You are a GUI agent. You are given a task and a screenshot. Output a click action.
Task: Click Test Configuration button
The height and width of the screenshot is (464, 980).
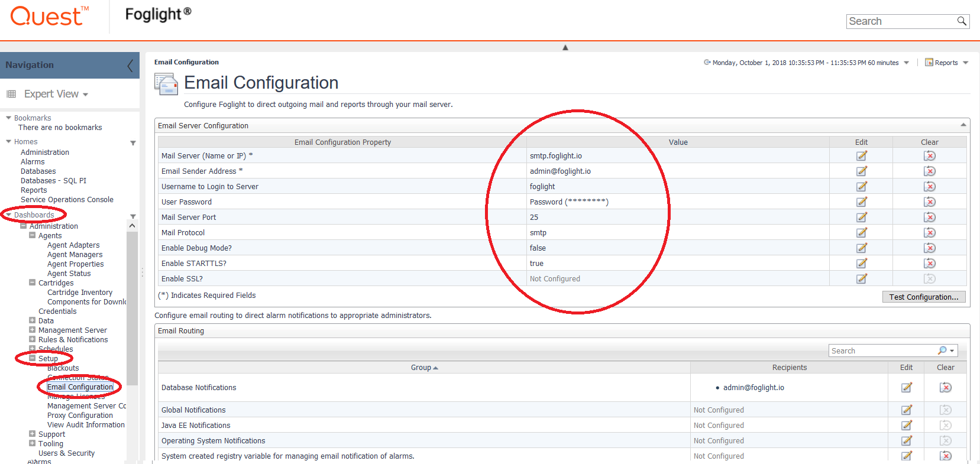pyautogui.click(x=924, y=297)
